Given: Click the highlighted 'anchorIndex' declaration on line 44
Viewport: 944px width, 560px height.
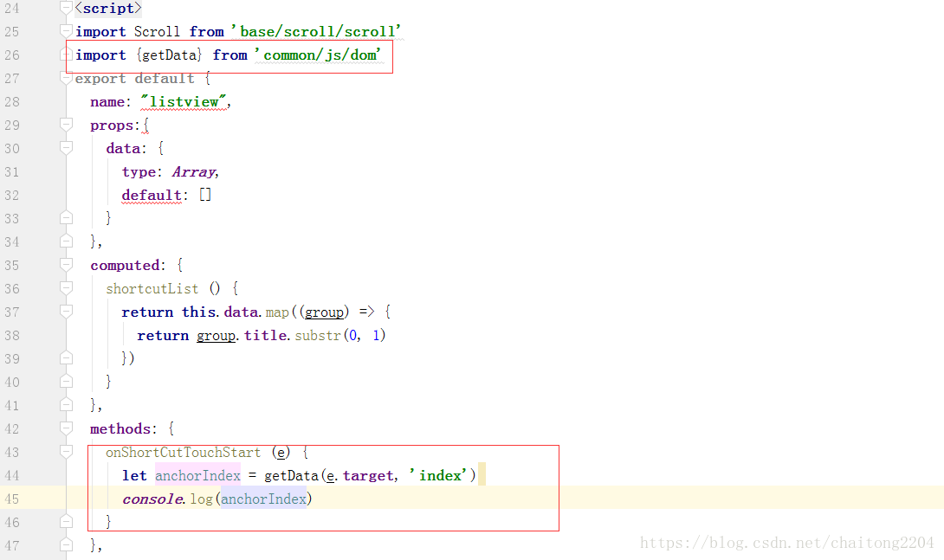Looking at the screenshot, I should (197, 475).
